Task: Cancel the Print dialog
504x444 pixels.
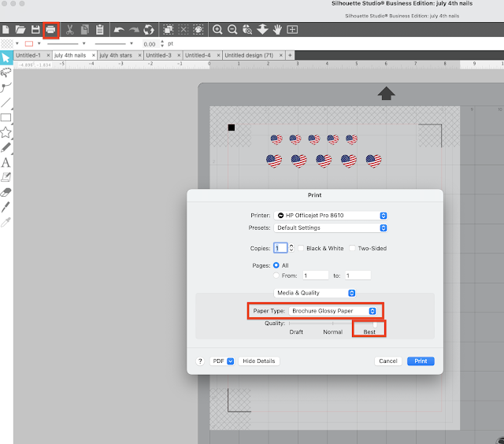Action: pos(388,361)
